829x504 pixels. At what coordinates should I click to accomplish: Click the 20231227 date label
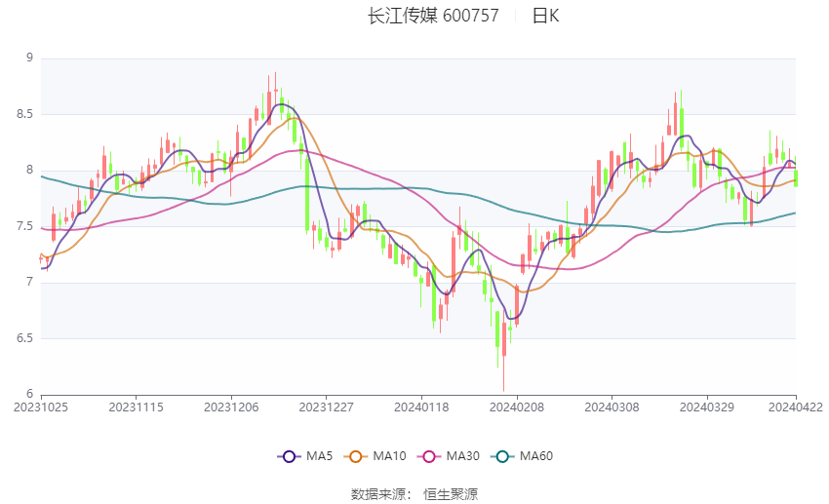coord(327,407)
